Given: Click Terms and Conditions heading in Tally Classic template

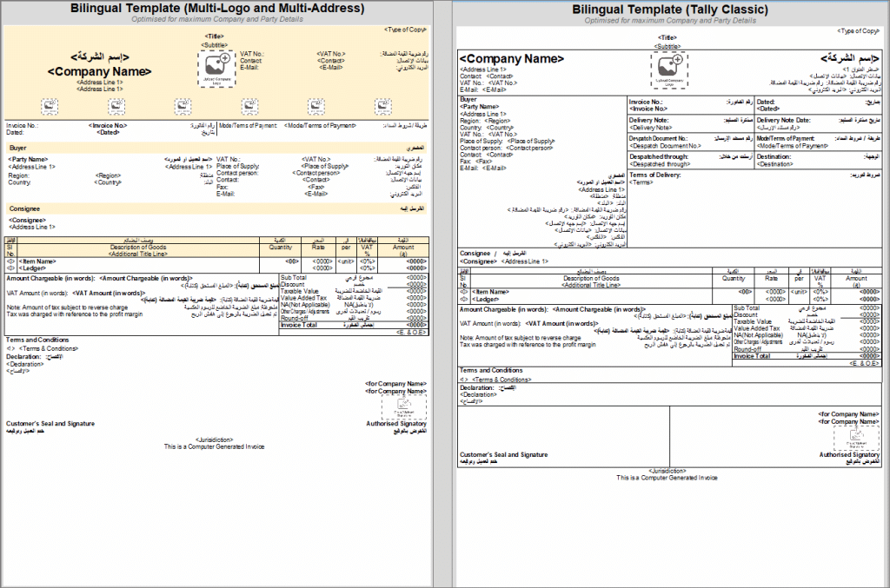Looking at the screenshot, I should tap(491, 370).
